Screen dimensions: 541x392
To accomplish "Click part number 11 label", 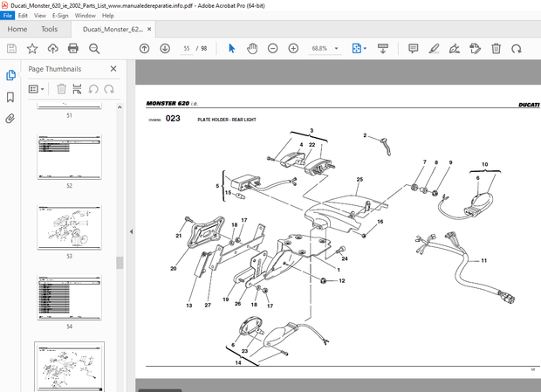I will (483, 260).
